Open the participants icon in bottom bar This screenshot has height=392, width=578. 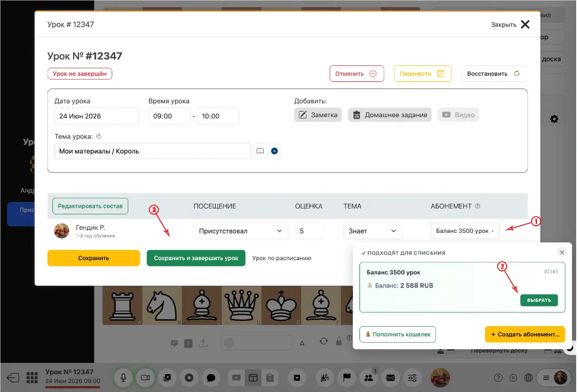click(x=369, y=378)
